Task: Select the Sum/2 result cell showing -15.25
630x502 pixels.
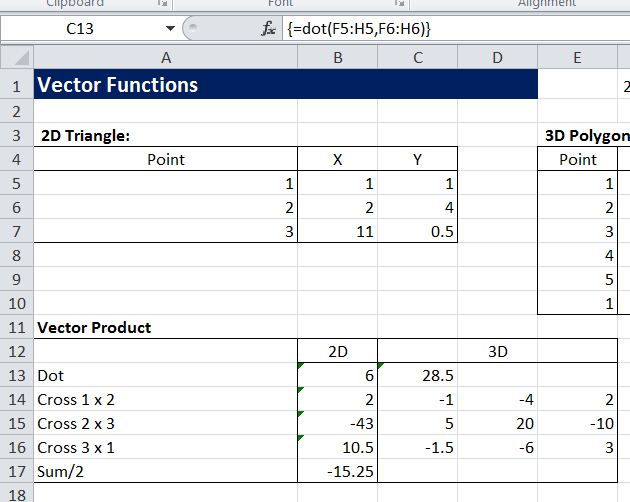Action: click(337, 472)
